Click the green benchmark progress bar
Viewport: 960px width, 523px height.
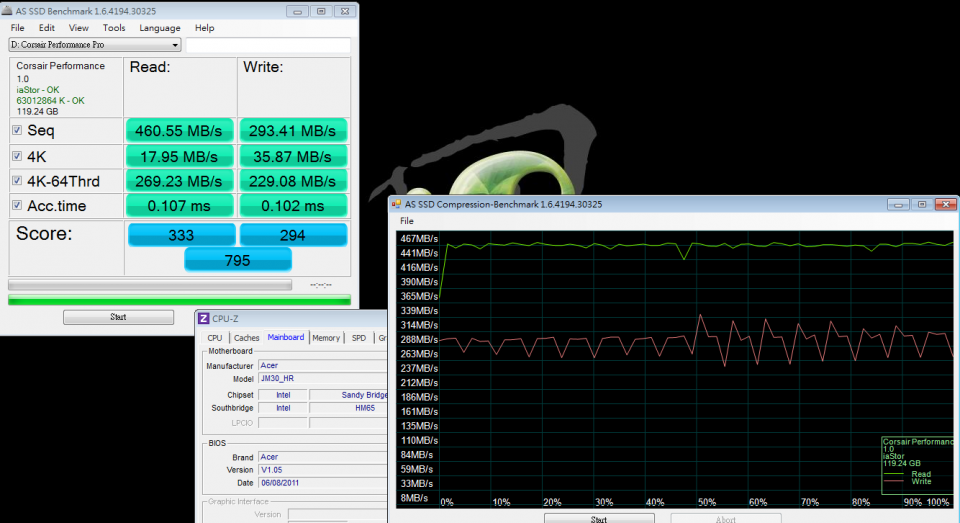coord(179,299)
